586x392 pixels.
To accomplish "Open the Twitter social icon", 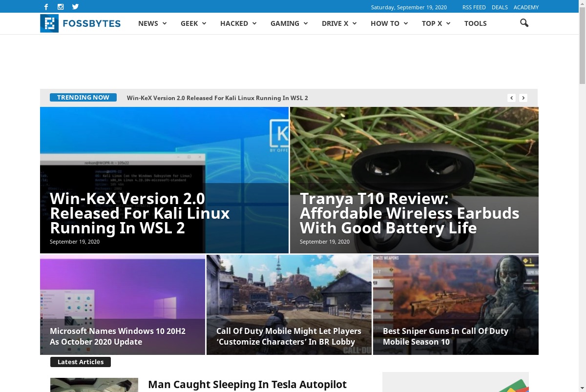I will [75, 7].
